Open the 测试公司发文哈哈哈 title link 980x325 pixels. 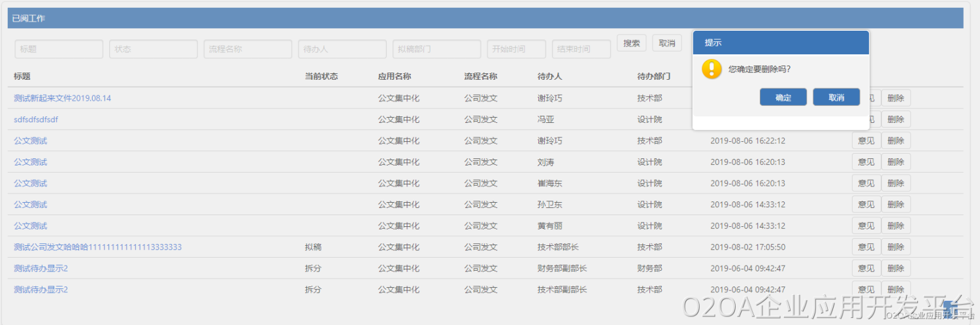click(x=97, y=247)
